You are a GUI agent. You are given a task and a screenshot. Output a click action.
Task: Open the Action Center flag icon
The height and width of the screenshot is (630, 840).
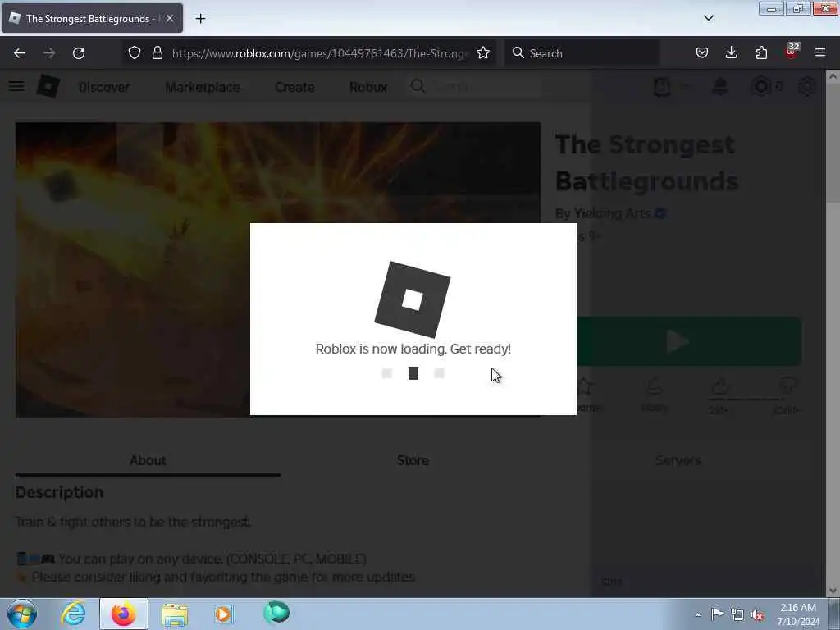(717, 614)
